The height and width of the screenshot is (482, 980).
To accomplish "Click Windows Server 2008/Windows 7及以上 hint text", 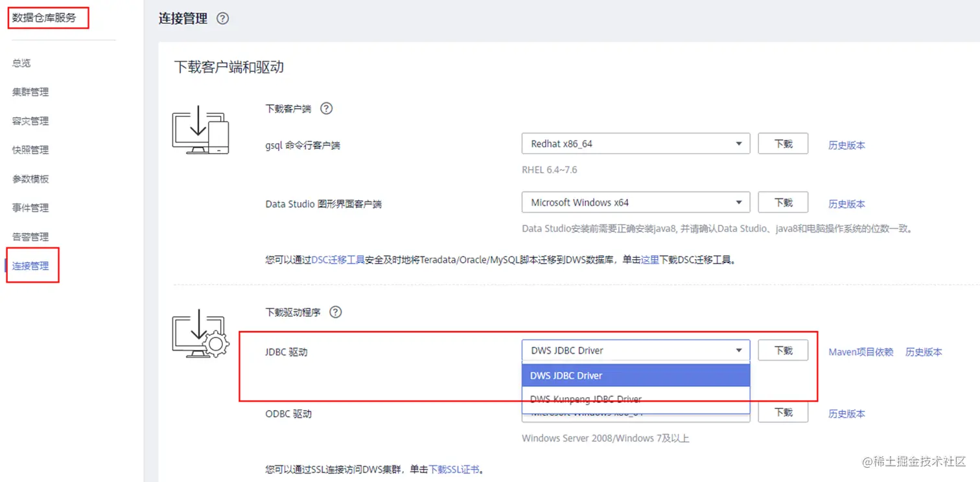I will tap(605, 439).
